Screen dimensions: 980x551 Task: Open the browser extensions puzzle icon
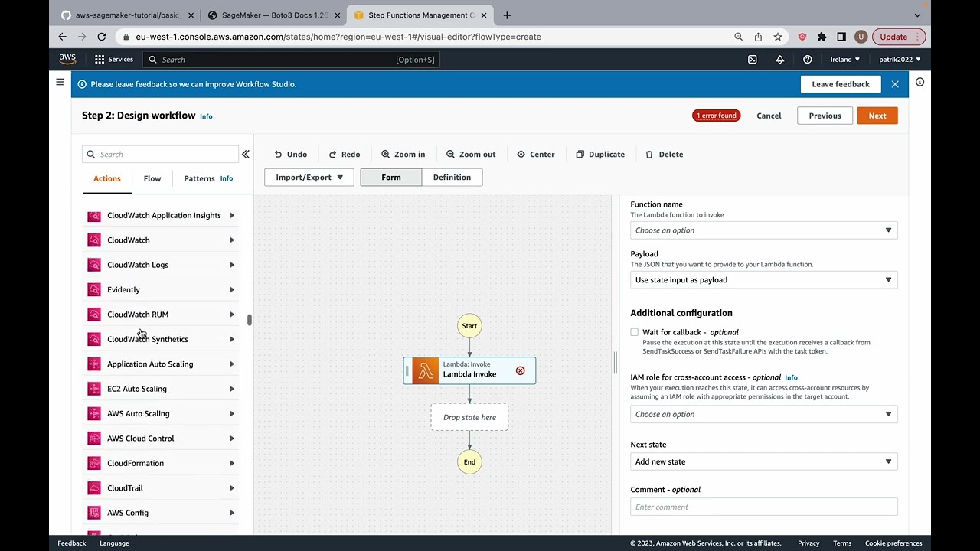[822, 37]
